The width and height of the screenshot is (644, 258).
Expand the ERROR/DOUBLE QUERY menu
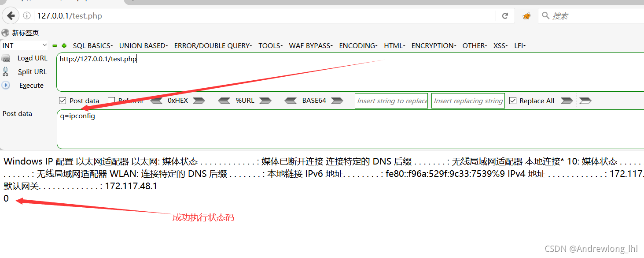click(213, 45)
